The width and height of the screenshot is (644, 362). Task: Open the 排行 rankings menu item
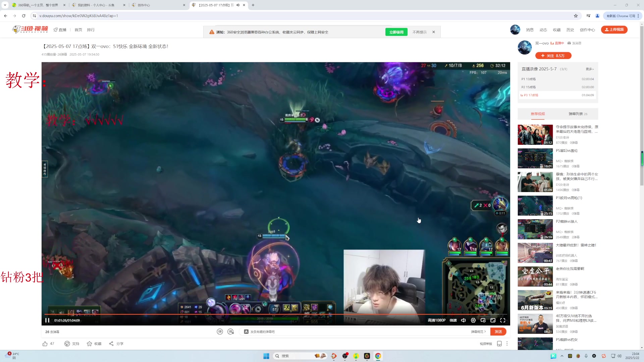[x=91, y=30]
